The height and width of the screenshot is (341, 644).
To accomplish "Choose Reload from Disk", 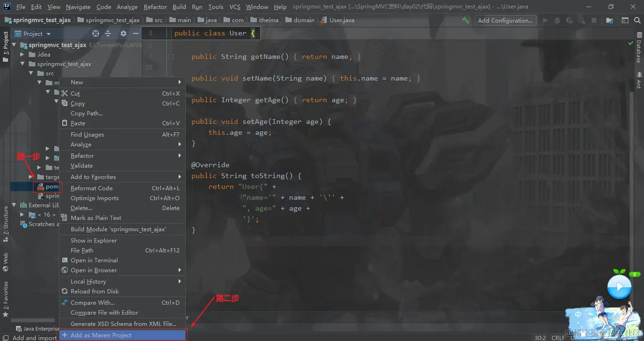I will [123, 291].
